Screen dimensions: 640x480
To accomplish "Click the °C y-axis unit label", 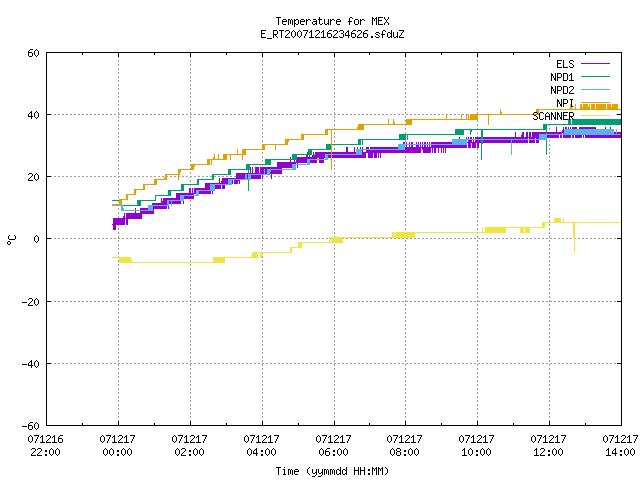I will [11, 240].
